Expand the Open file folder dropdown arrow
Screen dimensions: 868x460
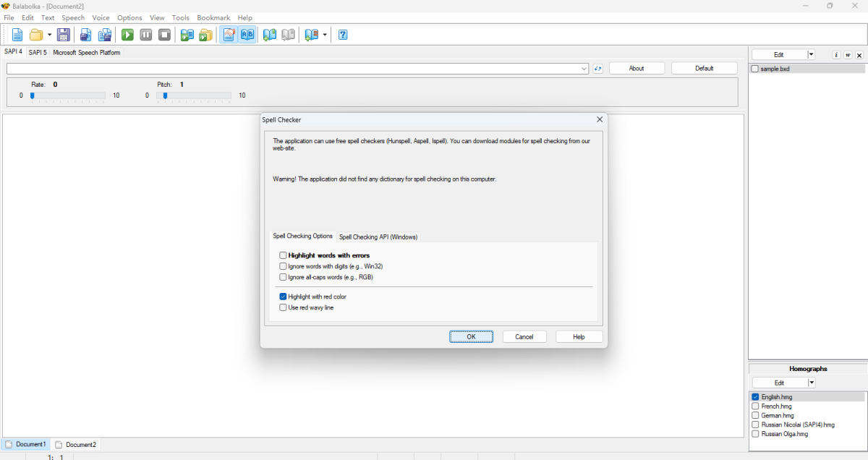(49, 35)
